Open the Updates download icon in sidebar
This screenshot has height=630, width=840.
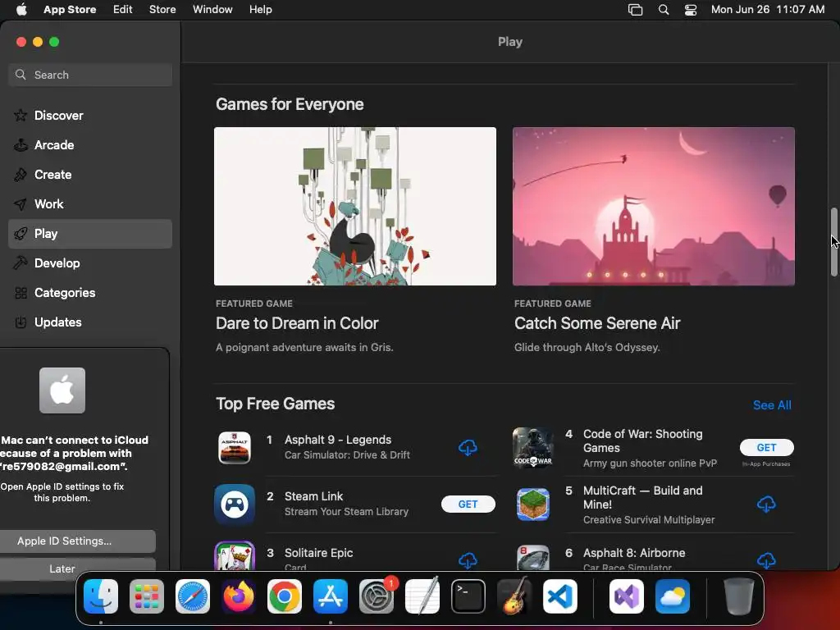tap(21, 322)
